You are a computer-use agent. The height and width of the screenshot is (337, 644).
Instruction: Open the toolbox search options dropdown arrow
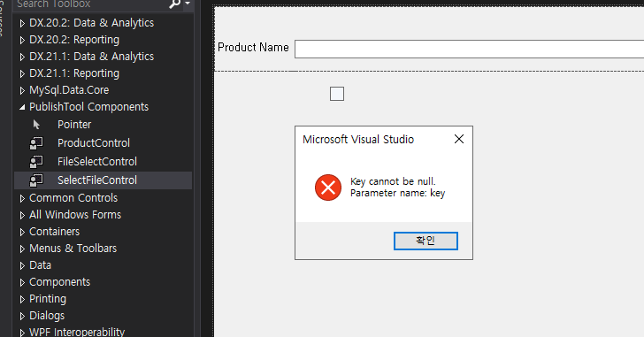(x=188, y=4)
